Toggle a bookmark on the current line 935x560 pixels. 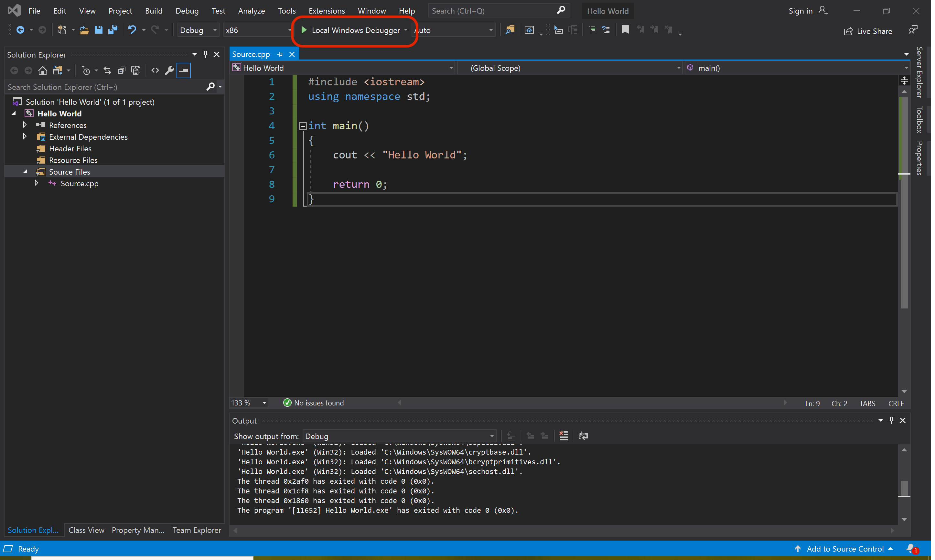[x=625, y=30]
